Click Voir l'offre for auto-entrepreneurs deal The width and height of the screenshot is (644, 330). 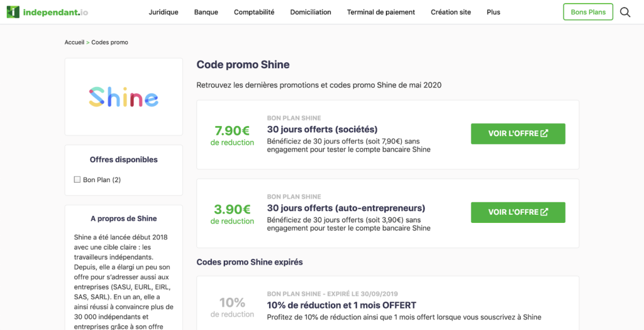(518, 212)
